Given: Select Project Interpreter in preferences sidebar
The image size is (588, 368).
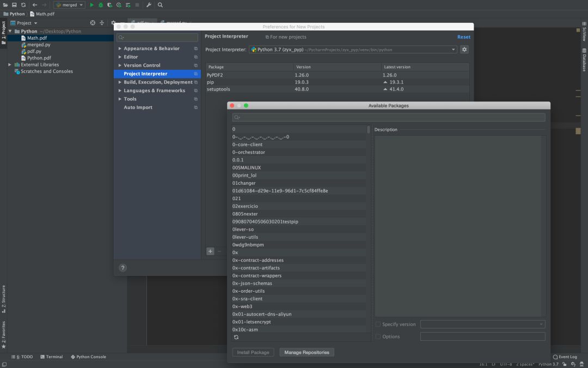Looking at the screenshot, I should (157, 74).
